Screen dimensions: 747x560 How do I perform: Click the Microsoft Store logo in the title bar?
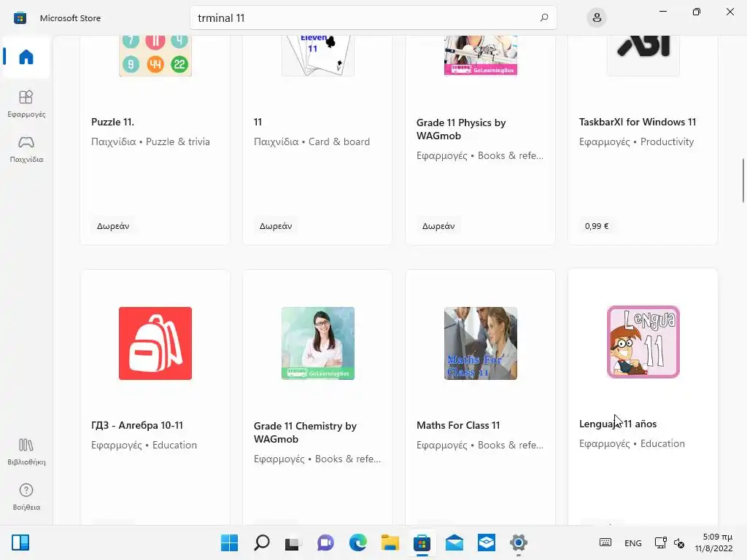tap(20, 18)
